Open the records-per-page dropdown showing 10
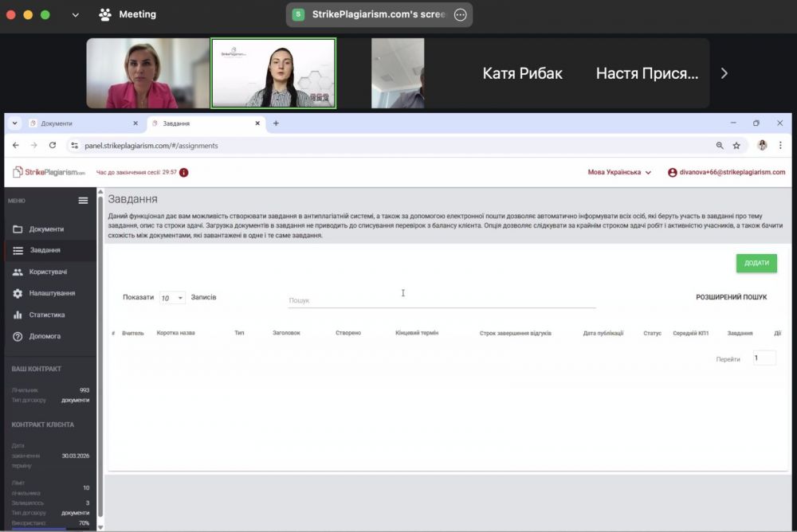797x532 pixels. pos(172,298)
